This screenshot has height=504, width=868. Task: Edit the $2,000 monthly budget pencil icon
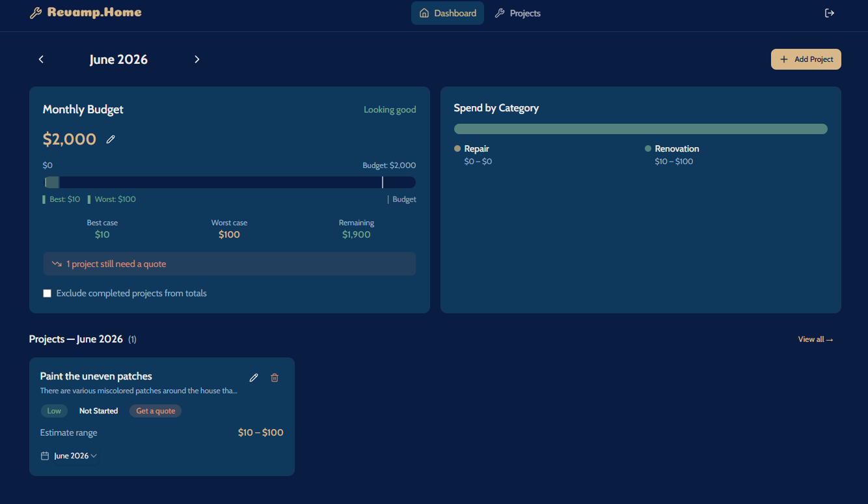(x=111, y=139)
